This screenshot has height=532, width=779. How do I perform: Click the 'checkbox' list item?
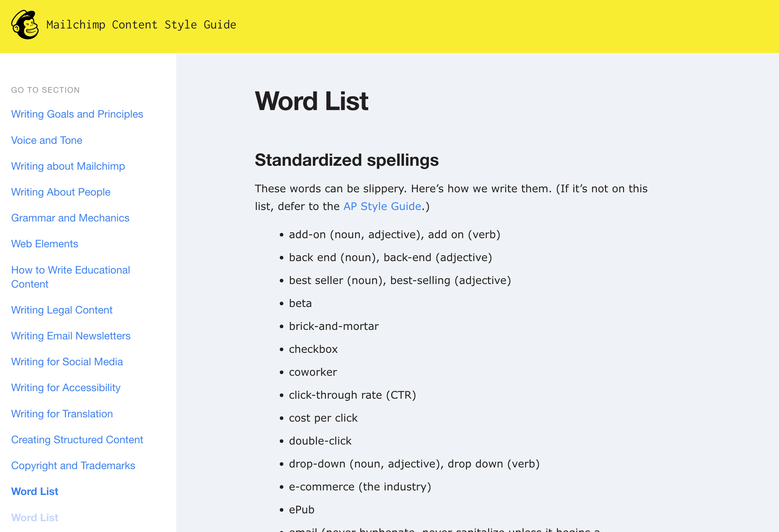tap(313, 349)
